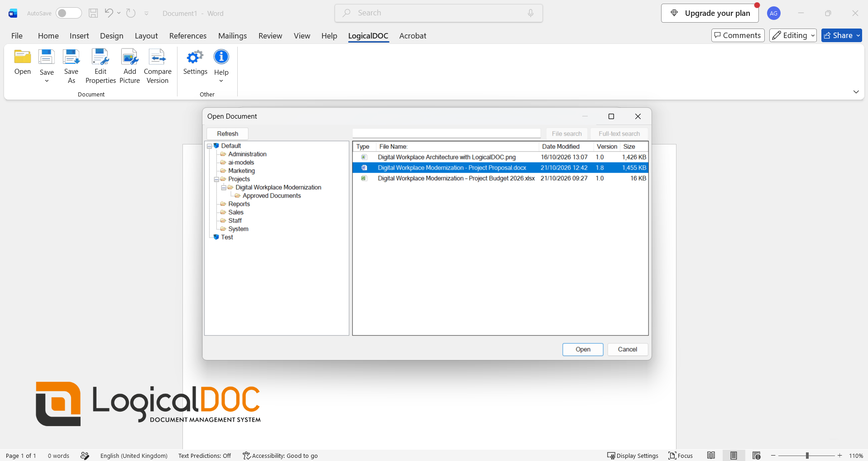Switch to the Mailings tab
This screenshot has height=461, width=868.
(x=232, y=36)
